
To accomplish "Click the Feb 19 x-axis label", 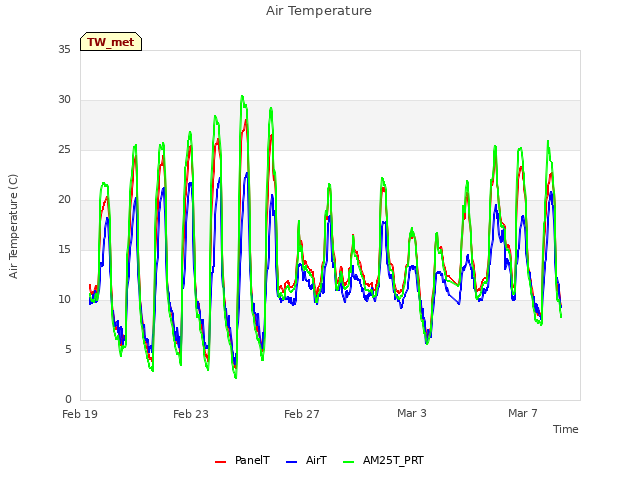I will (x=80, y=414).
